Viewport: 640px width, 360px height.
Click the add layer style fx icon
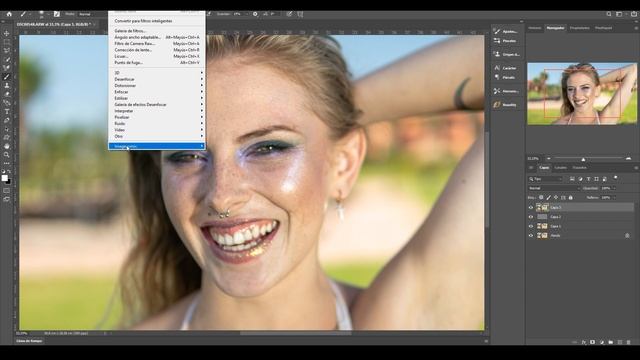(x=584, y=342)
